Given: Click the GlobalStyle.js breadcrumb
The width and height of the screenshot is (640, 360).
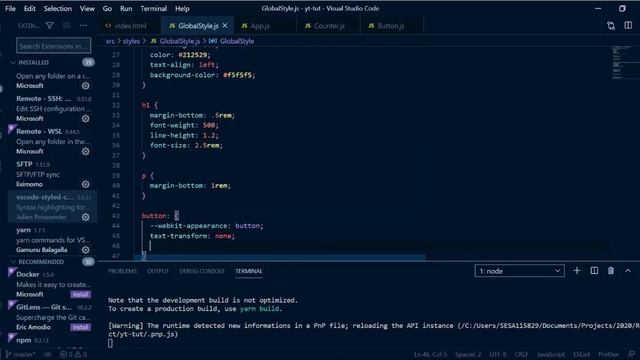Looking at the screenshot, I should [176, 41].
